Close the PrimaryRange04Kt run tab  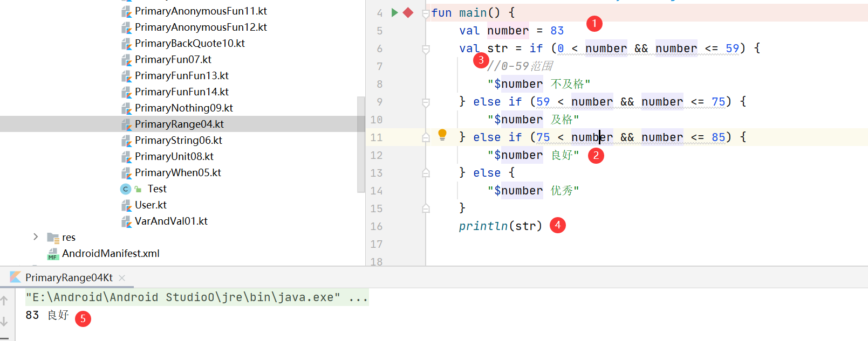pos(122,278)
